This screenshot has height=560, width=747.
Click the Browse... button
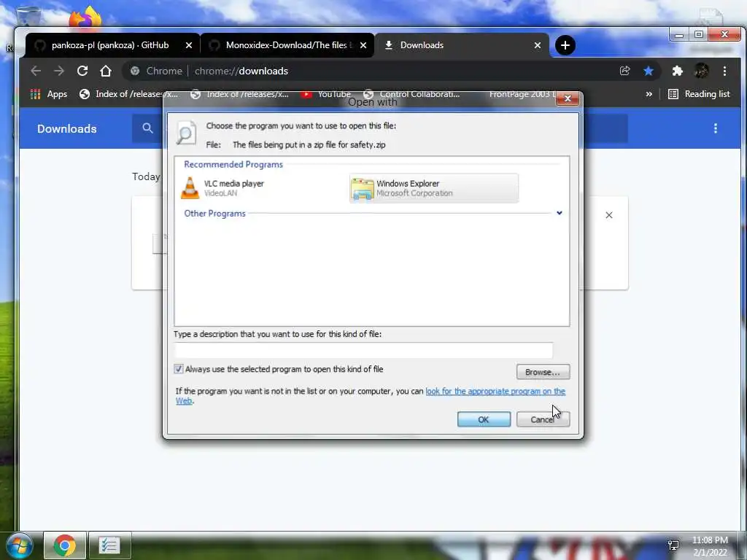click(543, 372)
